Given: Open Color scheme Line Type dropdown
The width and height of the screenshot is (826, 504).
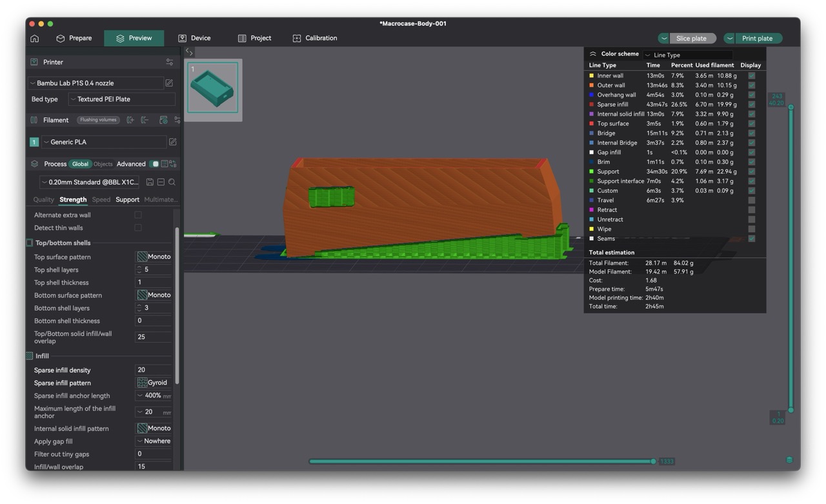Looking at the screenshot, I should click(688, 55).
